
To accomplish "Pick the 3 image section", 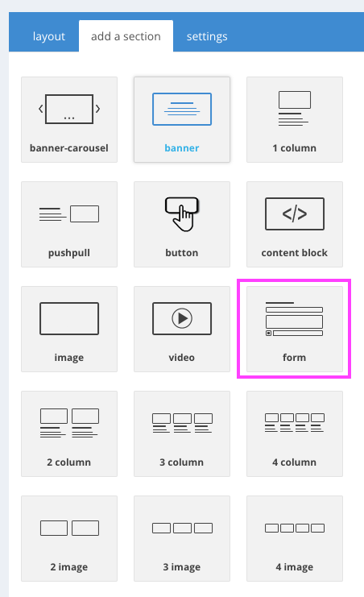I will point(182,538).
